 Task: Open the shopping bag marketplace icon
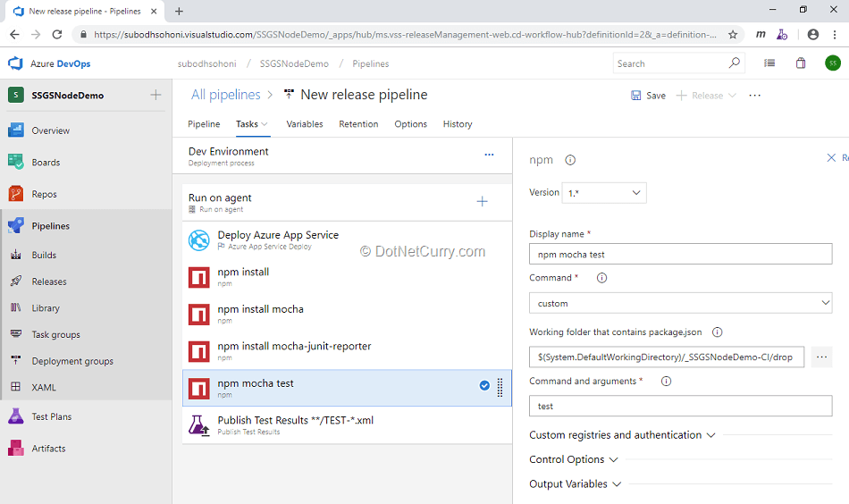(x=801, y=63)
